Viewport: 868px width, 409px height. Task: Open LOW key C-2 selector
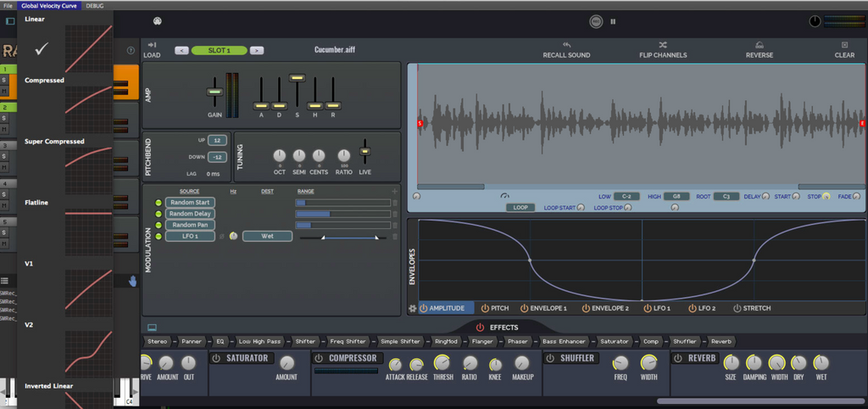[626, 196]
